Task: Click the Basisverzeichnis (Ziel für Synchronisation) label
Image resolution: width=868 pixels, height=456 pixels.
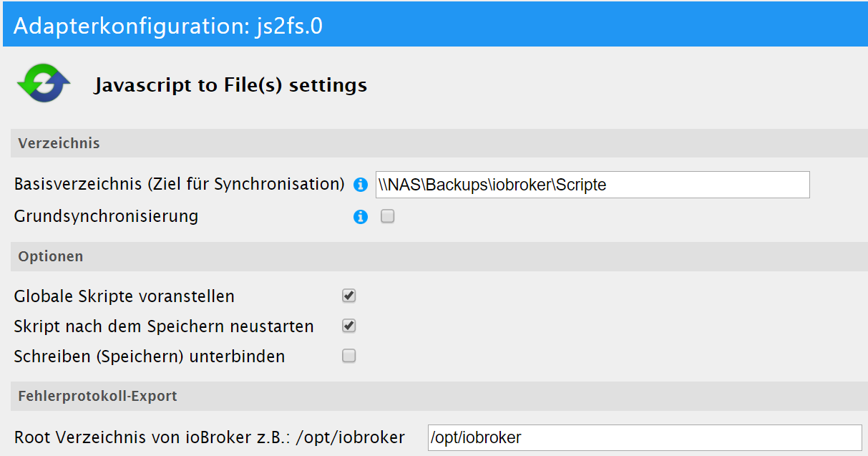Action: point(179,184)
